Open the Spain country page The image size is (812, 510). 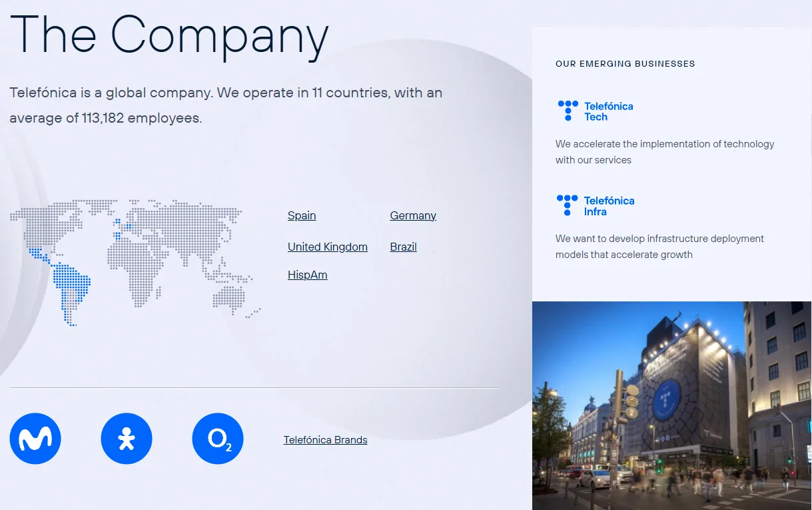tap(301, 215)
